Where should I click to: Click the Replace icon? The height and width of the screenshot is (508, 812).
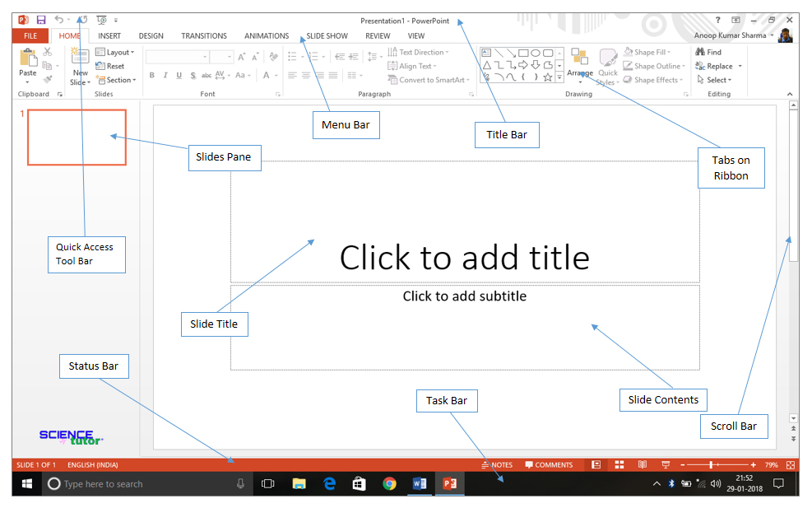[712, 65]
